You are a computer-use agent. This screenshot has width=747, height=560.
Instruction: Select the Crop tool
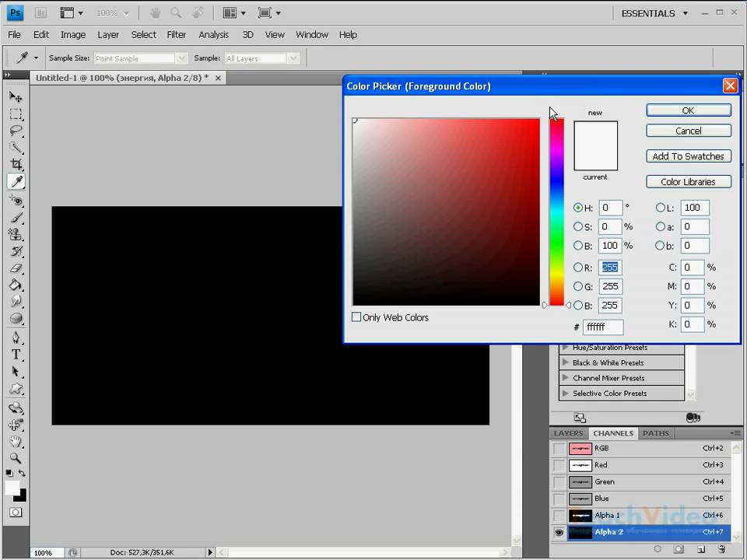tap(16, 164)
